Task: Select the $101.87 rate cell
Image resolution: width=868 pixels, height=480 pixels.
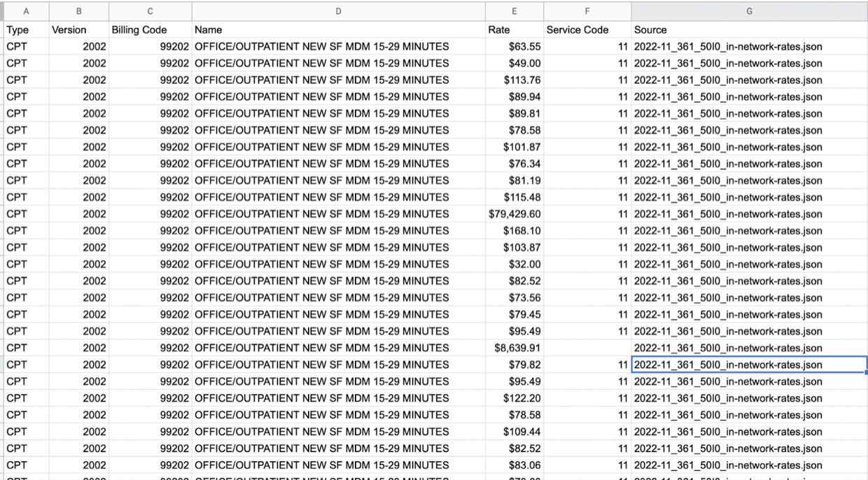Action: (x=514, y=147)
